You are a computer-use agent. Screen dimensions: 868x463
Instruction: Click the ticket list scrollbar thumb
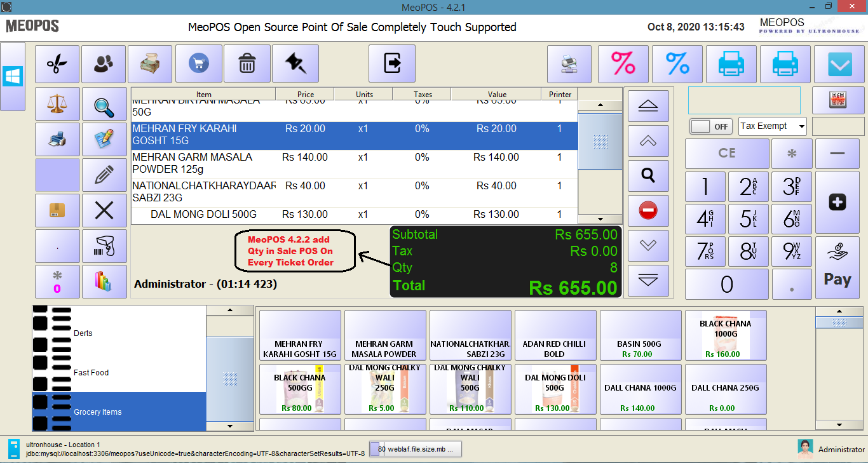600,142
